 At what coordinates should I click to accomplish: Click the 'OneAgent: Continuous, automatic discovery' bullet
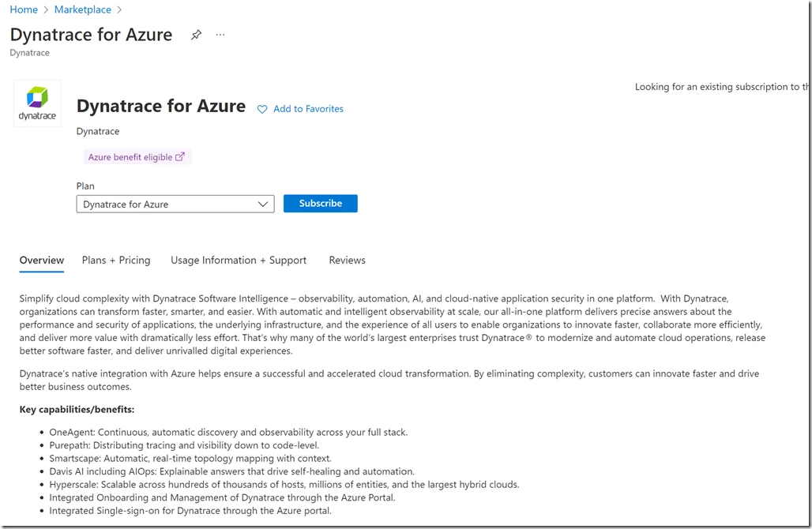pyautogui.click(x=228, y=432)
